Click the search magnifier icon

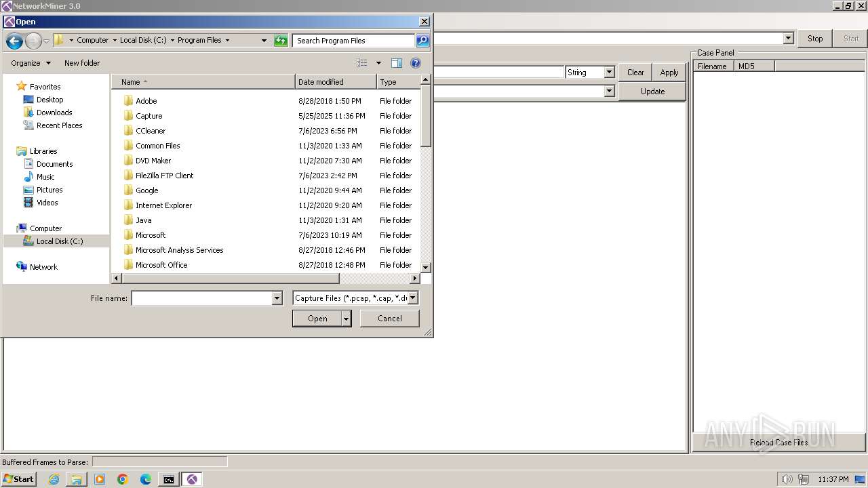coord(422,41)
